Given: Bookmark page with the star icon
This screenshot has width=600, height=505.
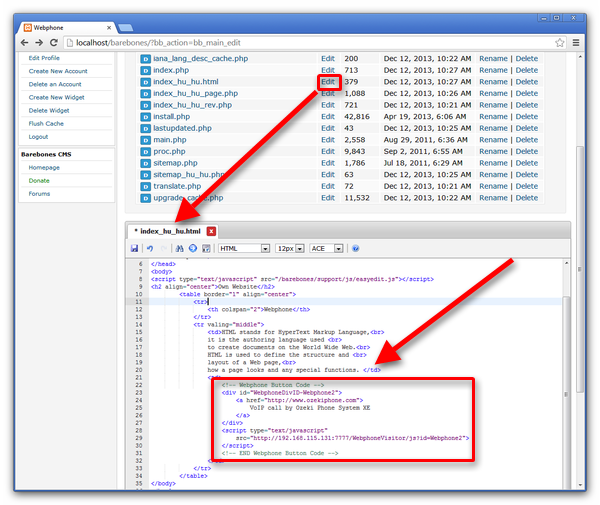Looking at the screenshot, I should [557, 42].
